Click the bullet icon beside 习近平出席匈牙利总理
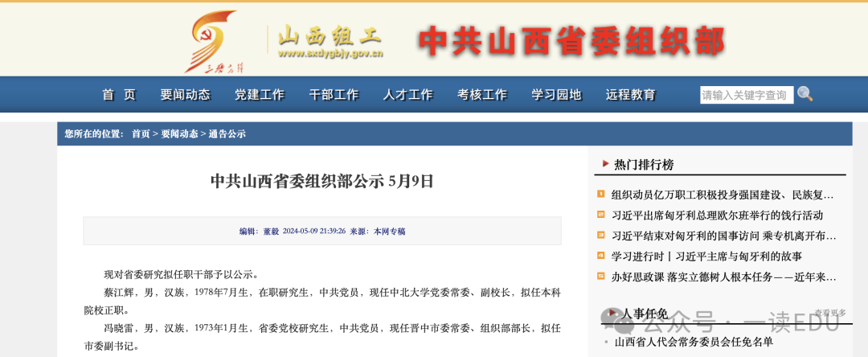Image resolution: width=868 pixels, height=357 pixels. pyautogui.click(x=601, y=215)
